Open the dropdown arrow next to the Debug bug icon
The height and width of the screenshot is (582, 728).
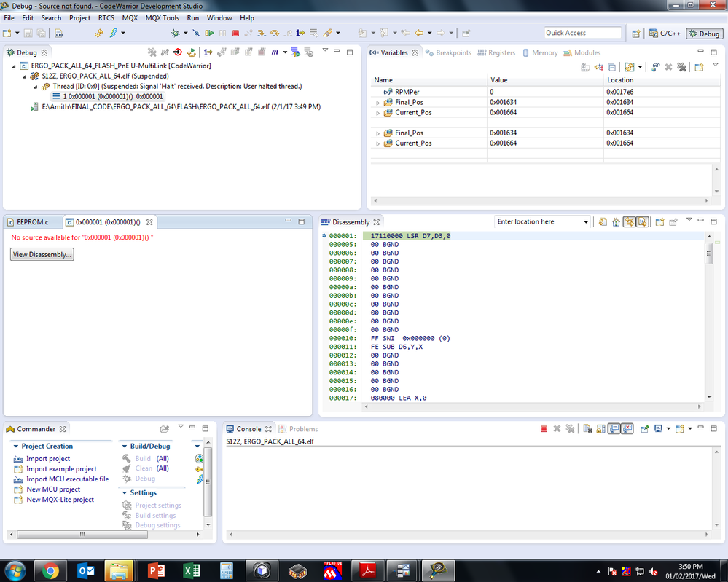(x=185, y=33)
